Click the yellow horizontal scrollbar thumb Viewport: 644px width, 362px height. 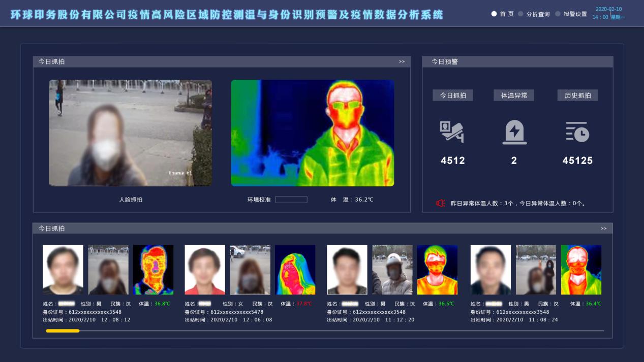point(63,331)
